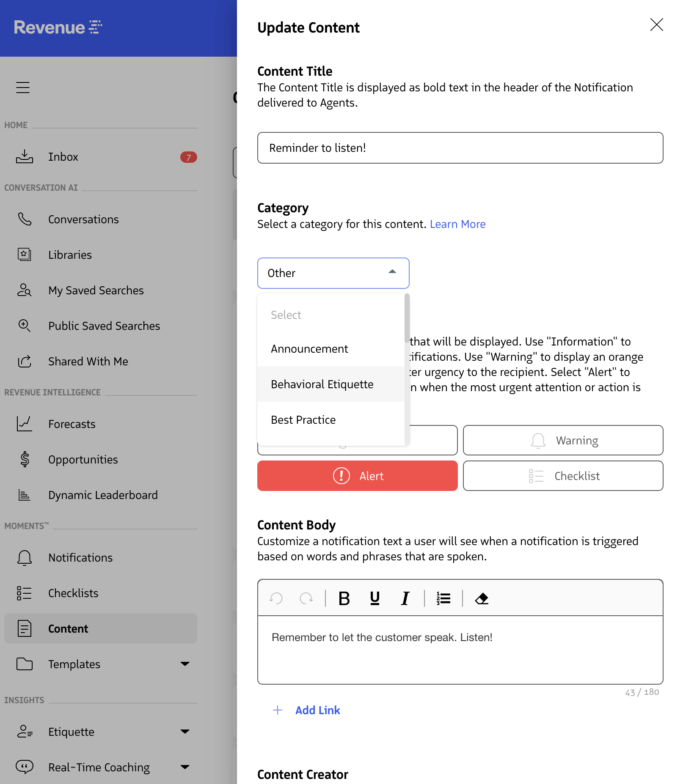The image size is (683, 784).
Task: Click the Revenue logo
Action: pyautogui.click(x=58, y=27)
